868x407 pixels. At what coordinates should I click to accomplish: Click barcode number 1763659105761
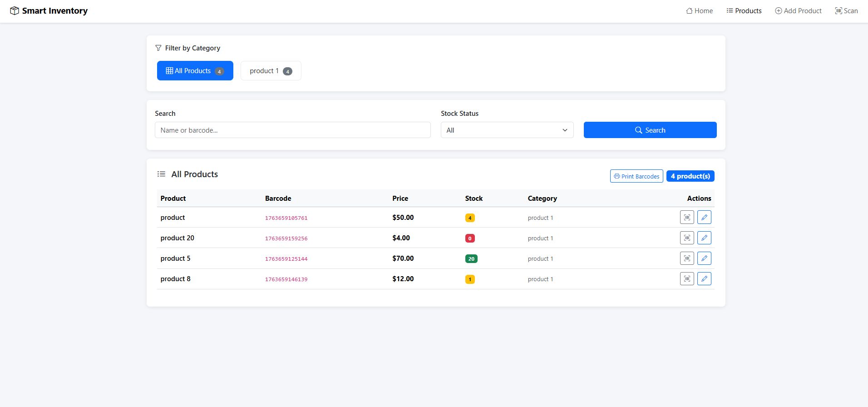click(x=286, y=218)
